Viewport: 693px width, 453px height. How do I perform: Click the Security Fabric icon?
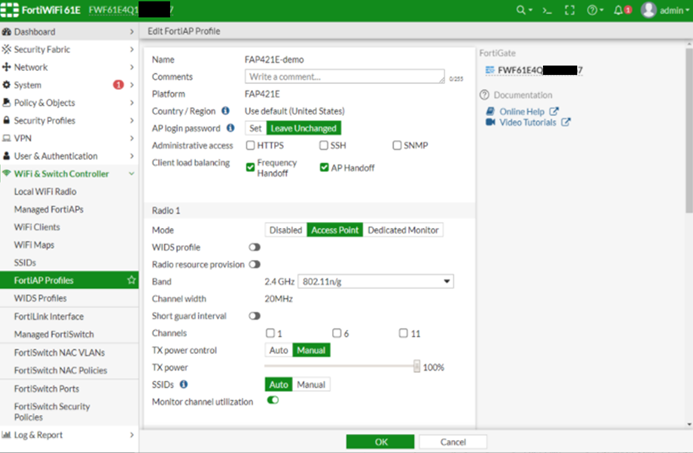[7, 49]
